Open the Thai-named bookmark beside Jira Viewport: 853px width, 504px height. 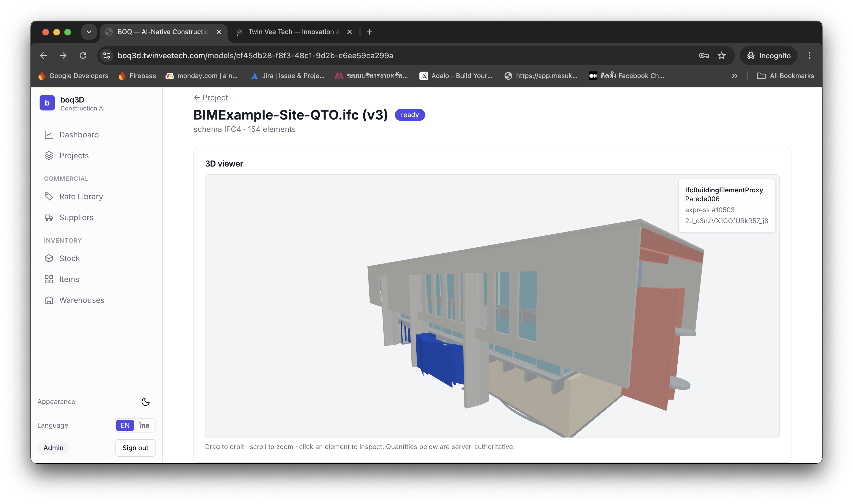click(371, 76)
